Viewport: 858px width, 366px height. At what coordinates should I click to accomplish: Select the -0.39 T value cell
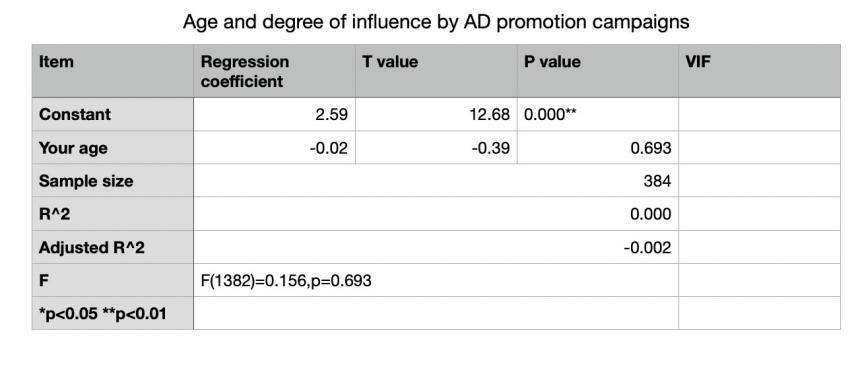[x=436, y=148]
